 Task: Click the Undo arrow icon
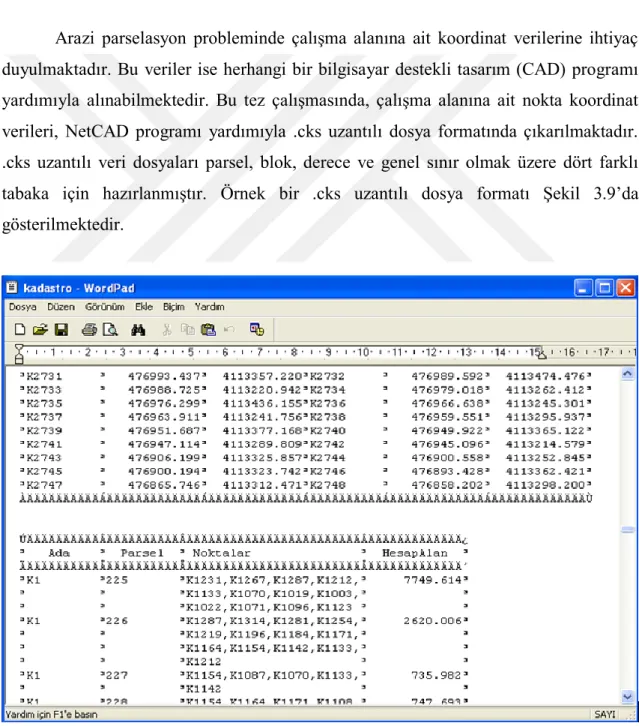(229, 330)
